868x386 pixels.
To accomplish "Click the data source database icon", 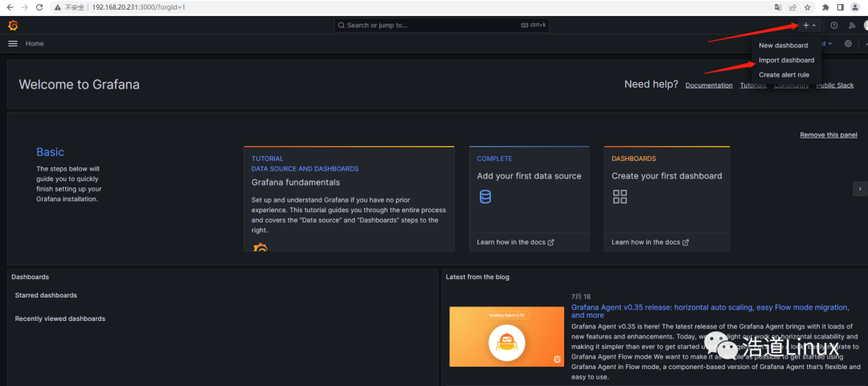I will coord(485,196).
